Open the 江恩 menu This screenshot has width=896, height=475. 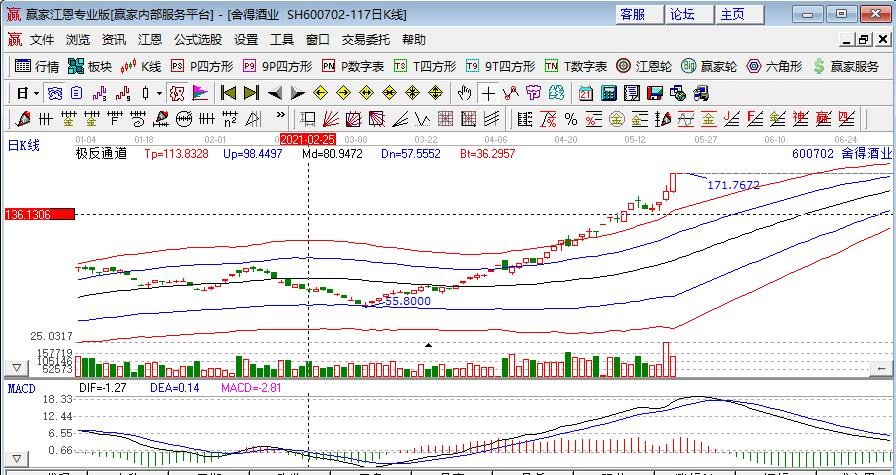click(150, 39)
